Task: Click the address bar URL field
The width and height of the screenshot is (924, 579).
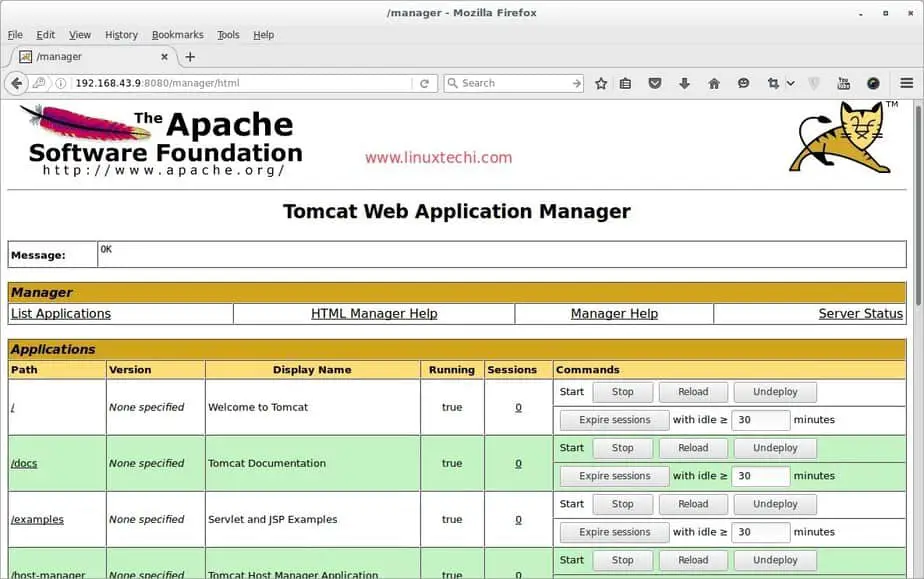Action: tap(242, 83)
